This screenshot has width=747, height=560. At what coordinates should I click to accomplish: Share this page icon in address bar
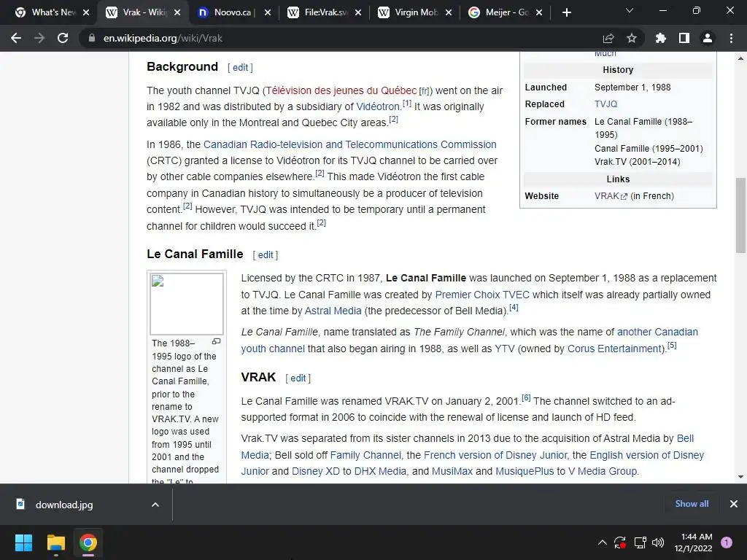click(x=608, y=38)
